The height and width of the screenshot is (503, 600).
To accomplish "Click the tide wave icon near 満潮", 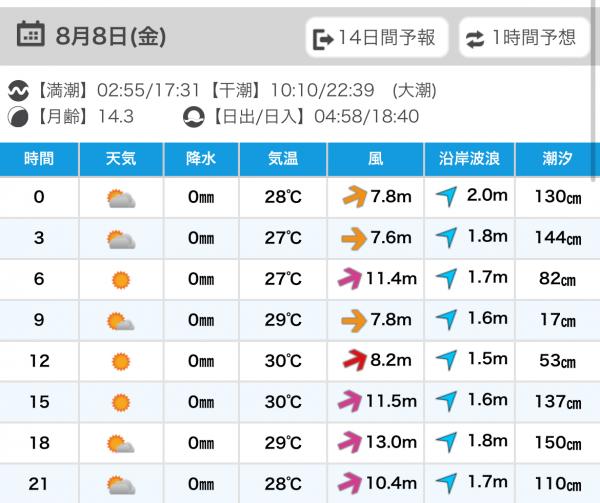I will click(x=18, y=91).
